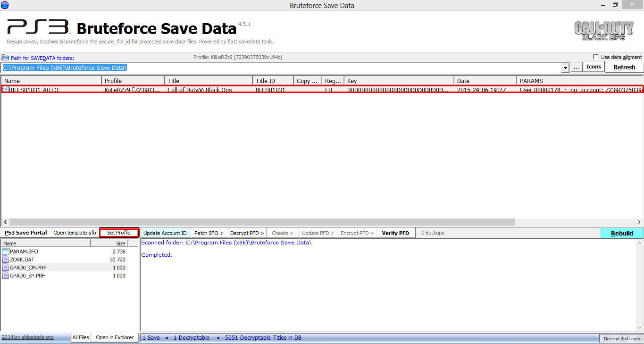
Task: Click the Reg column header
Action: pos(333,81)
